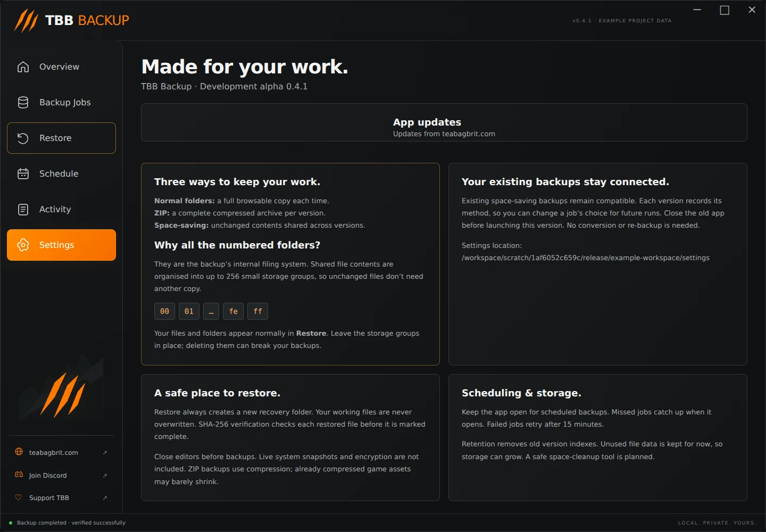
Task: Select the Settings navigation item
Action: [x=61, y=245]
